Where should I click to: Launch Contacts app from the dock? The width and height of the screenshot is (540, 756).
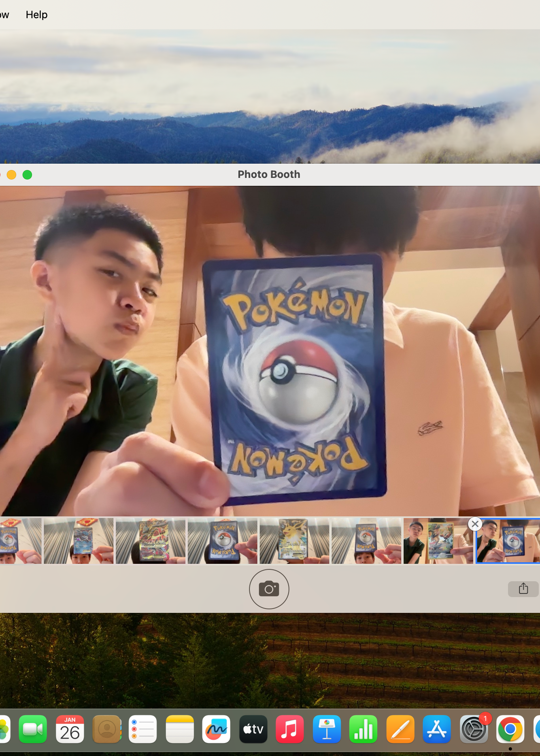(x=106, y=729)
